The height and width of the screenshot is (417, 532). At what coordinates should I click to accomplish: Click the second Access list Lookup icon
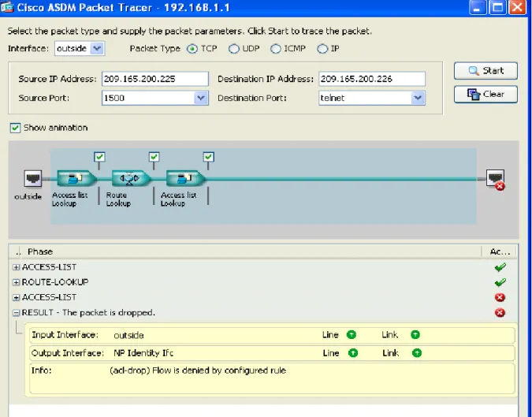point(185,178)
